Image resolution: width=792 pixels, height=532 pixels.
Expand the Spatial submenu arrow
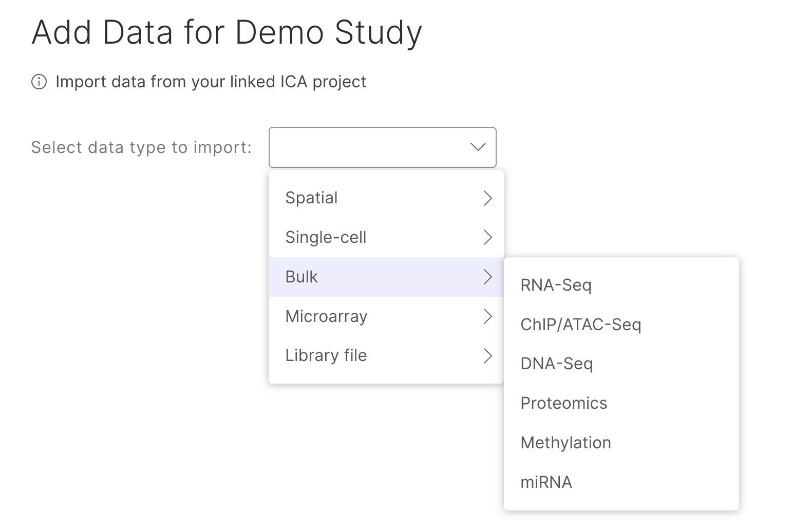[x=487, y=198]
